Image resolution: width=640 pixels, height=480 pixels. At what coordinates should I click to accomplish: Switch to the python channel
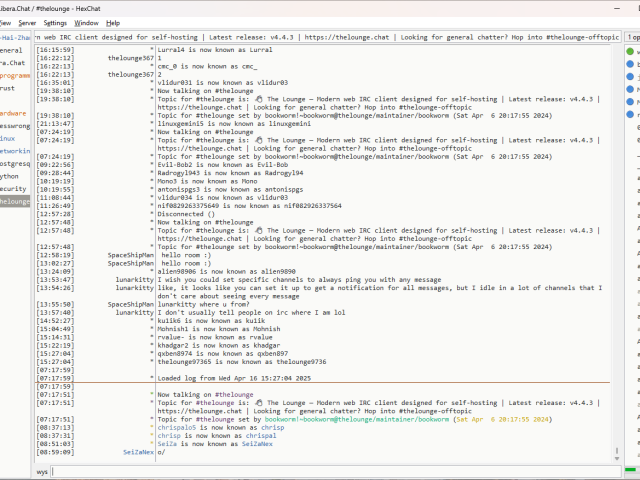pyautogui.click(x=11, y=176)
